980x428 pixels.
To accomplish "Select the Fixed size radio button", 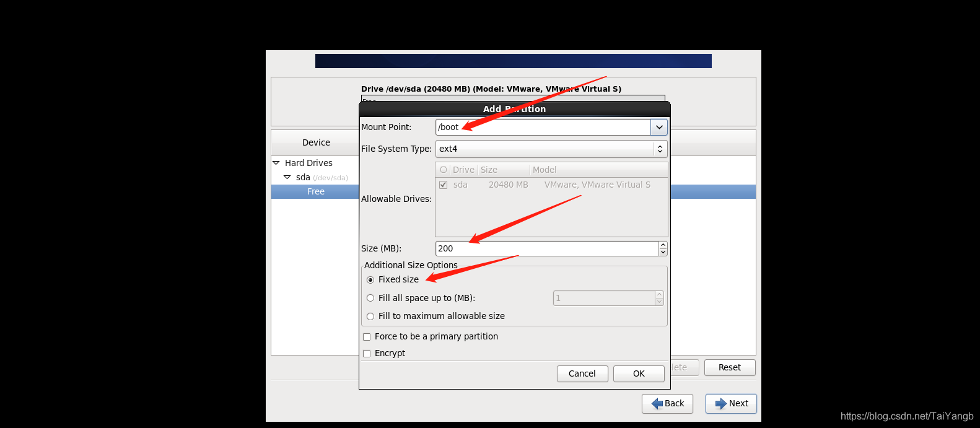I will pos(370,280).
